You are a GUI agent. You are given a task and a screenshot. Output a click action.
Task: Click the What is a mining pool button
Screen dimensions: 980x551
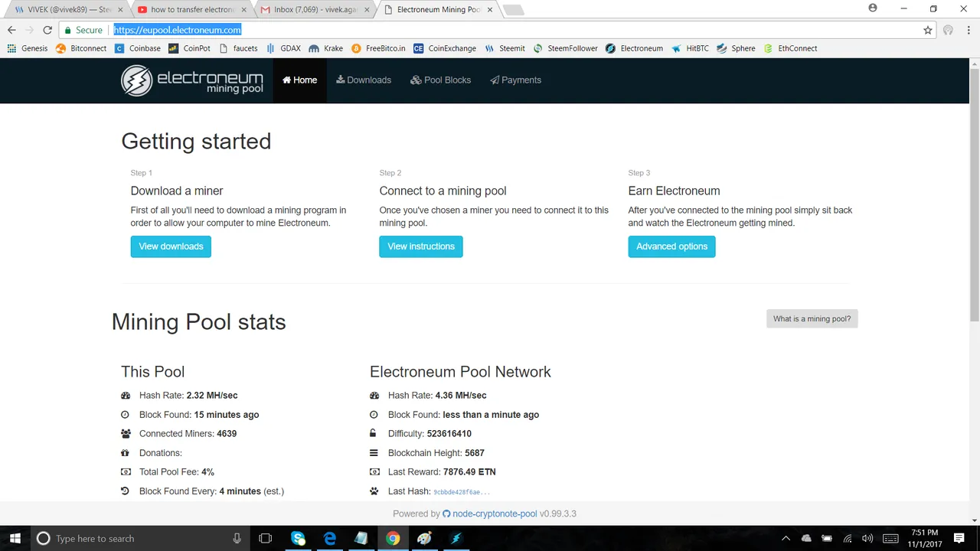(x=812, y=319)
